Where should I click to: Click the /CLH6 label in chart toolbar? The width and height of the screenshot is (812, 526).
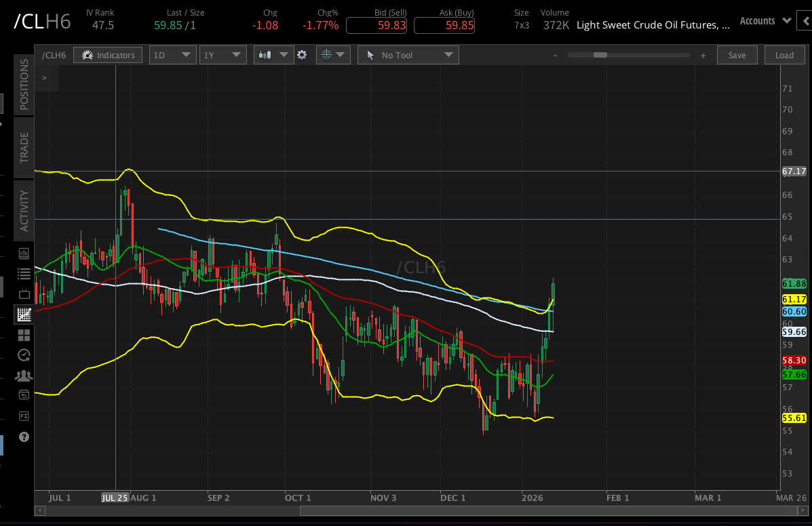(x=54, y=56)
